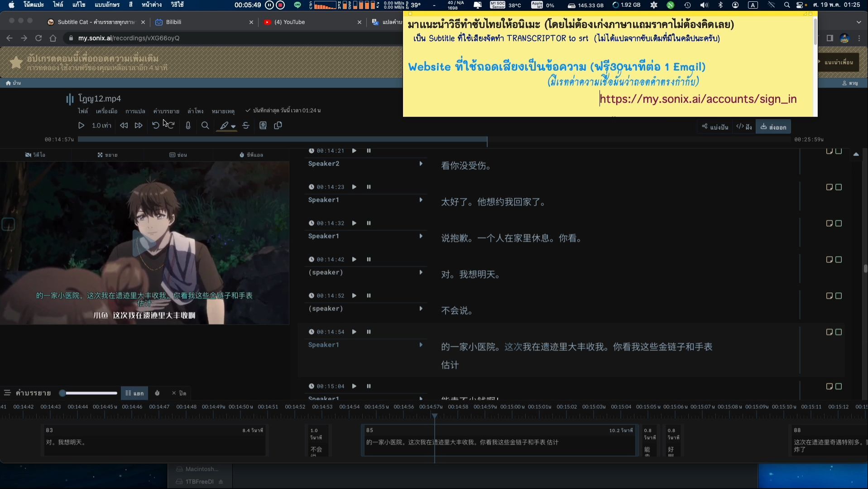
Task: Switch to the YouTube browser tab
Action: click(x=312, y=22)
